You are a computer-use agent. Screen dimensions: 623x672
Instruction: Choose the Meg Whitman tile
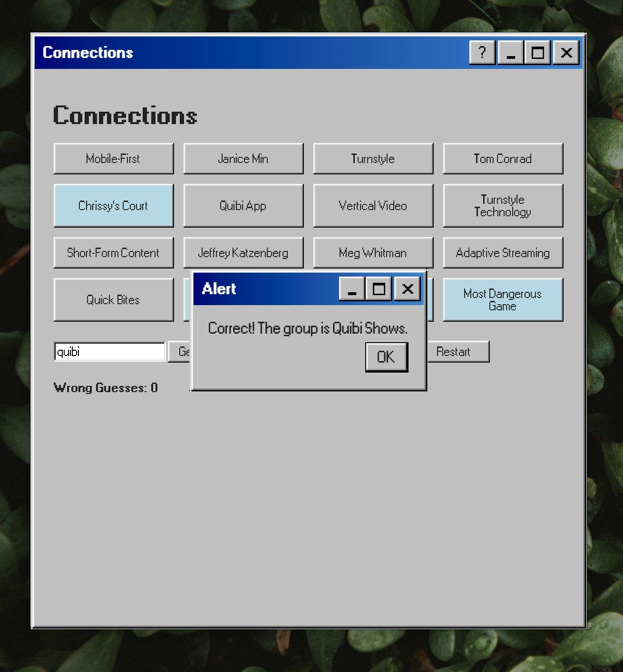click(x=373, y=253)
